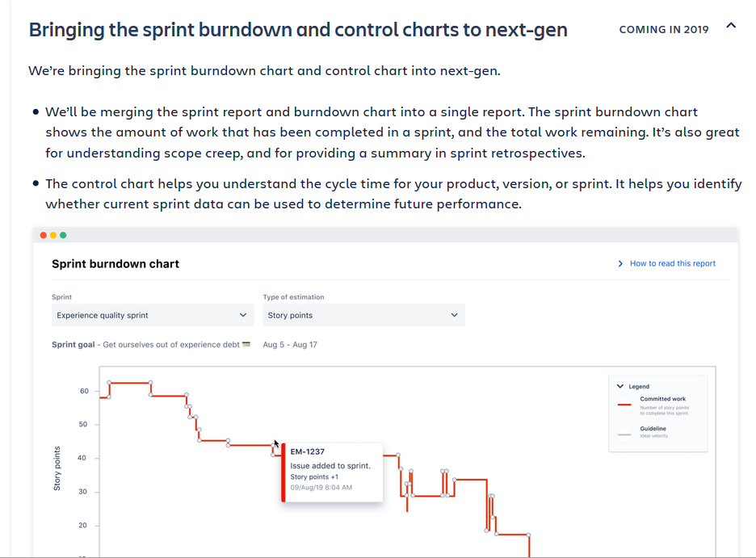Click the yellow minimize window dot
Screen dimensions: 756x558
click(x=53, y=235)
